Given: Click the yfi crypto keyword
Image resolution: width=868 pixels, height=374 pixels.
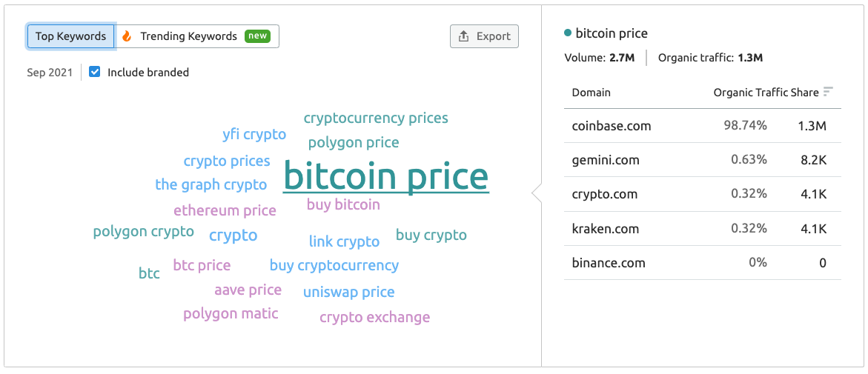Looking at the screenshot, I should (x=254, y=135).
